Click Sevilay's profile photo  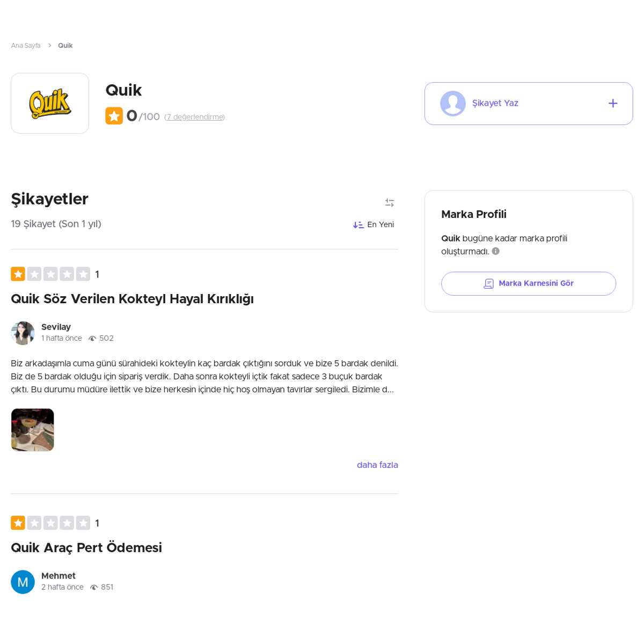point(23,333)
